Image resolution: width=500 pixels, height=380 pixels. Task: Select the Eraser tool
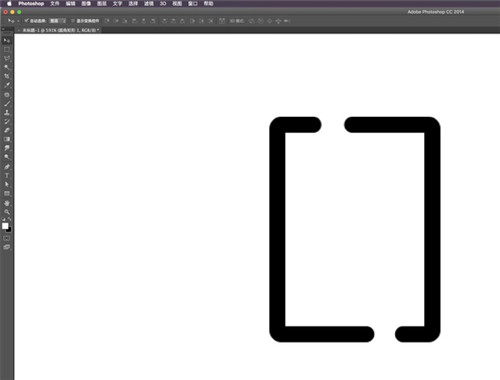pyautogui.click(x=7, y=130)
